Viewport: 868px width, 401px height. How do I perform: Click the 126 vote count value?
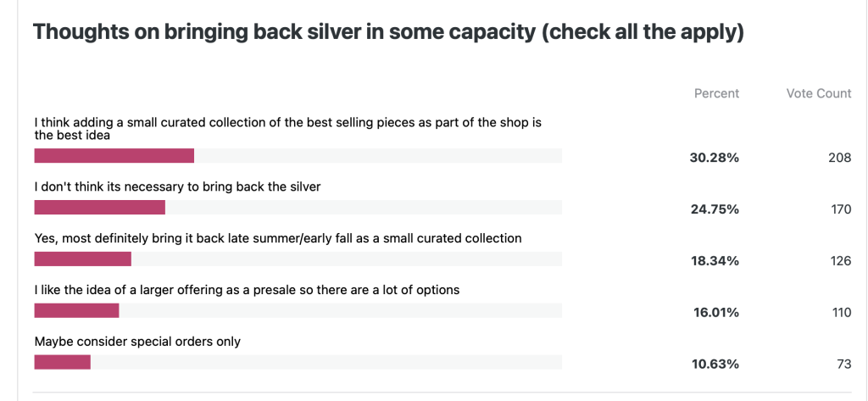(x=840, y=261)
